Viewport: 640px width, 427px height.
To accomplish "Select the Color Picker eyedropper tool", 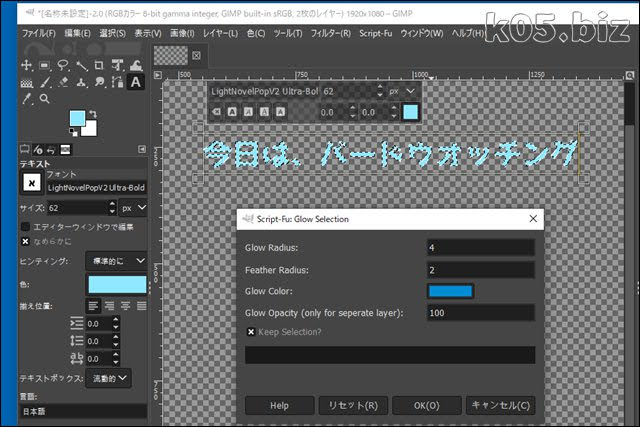I will 27,99.
